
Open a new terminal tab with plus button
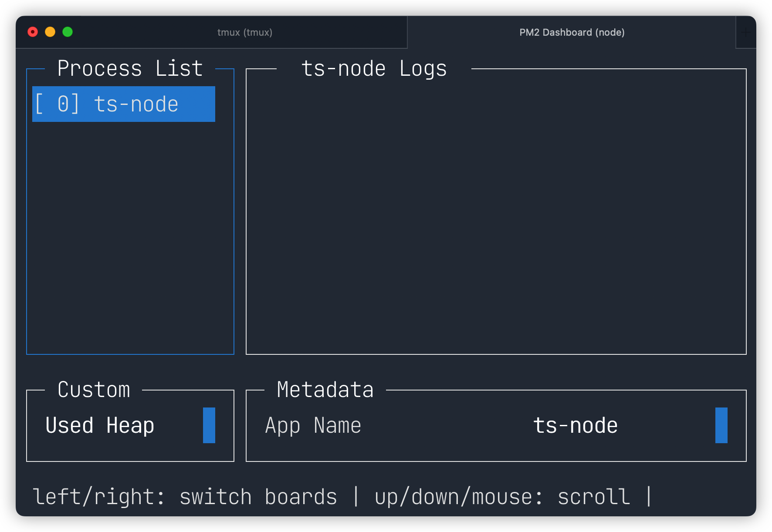(746, 32)
